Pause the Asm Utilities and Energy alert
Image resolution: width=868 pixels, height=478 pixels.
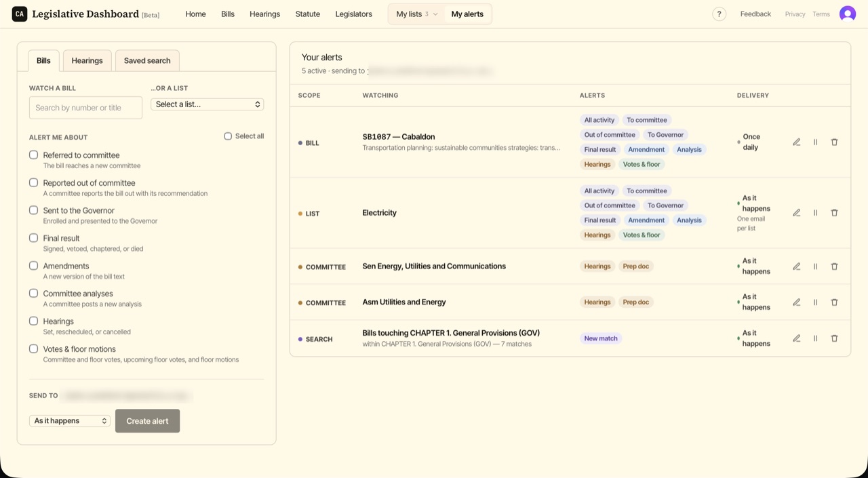click(x=816, y=302)
